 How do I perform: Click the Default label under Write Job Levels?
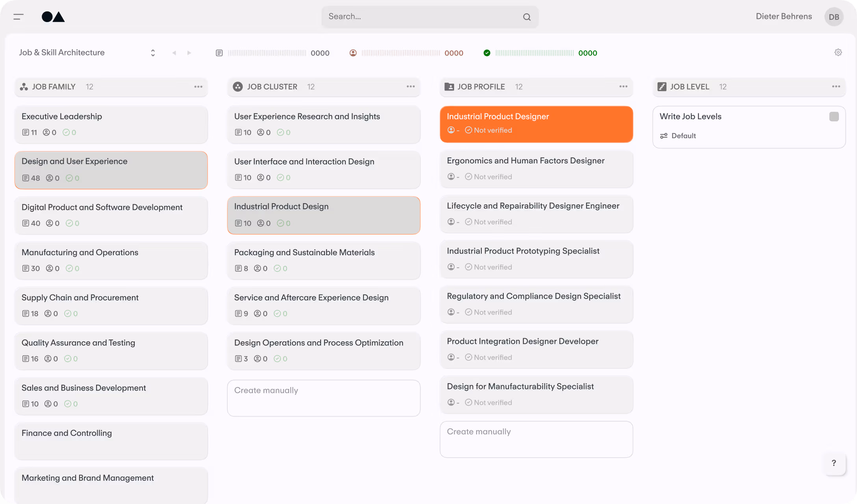tap(684, 136)
